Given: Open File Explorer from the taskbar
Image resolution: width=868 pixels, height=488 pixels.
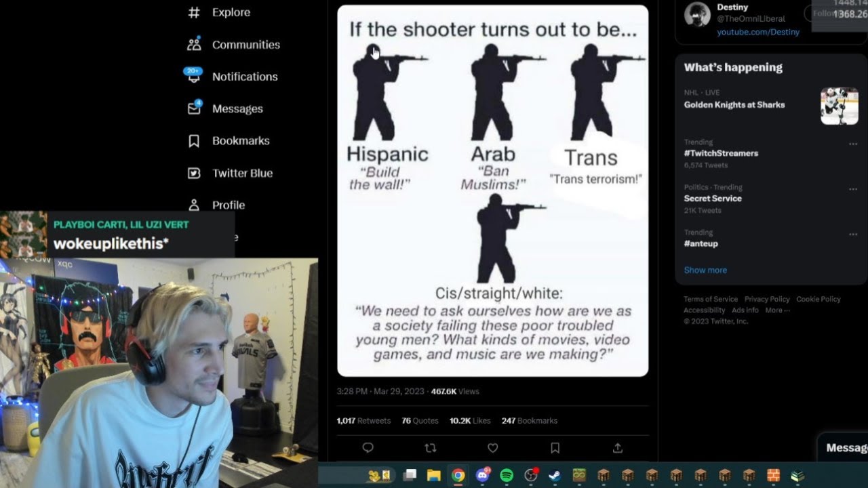Looking at the screenshot, I should click(434, 476).
